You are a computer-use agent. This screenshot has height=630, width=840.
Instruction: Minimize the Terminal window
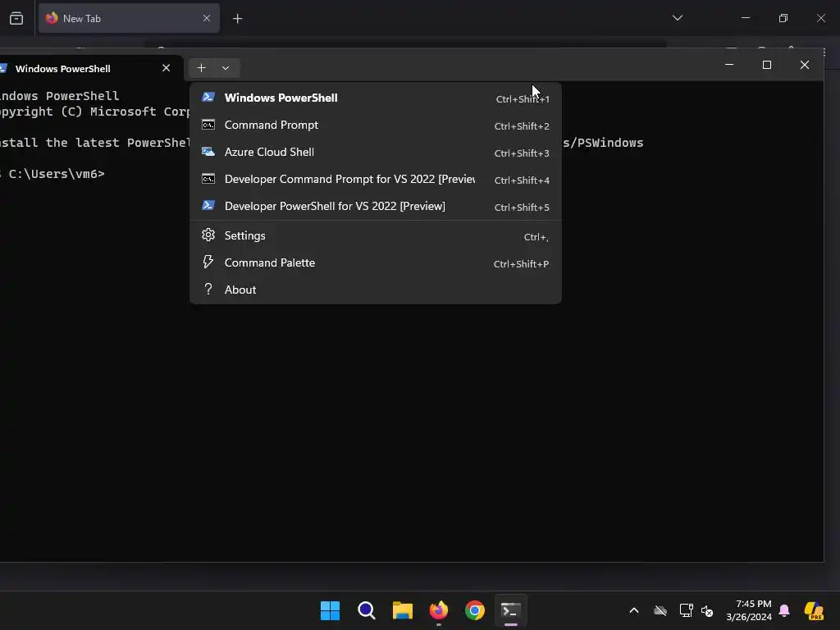click(x=729, y=65)
